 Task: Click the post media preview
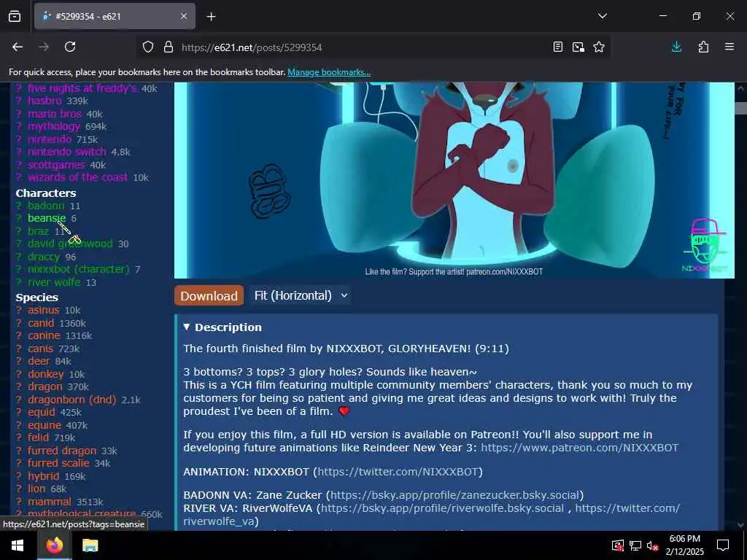click(454, 180)
